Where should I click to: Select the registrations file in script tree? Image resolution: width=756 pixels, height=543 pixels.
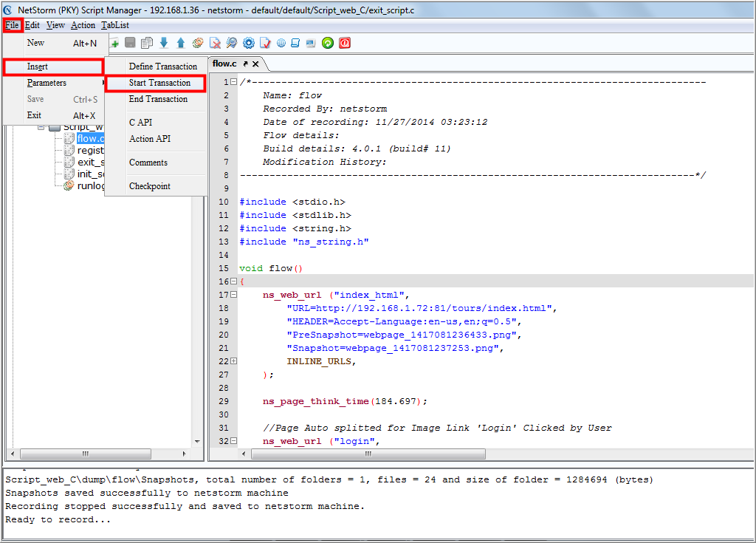point(90,151)
